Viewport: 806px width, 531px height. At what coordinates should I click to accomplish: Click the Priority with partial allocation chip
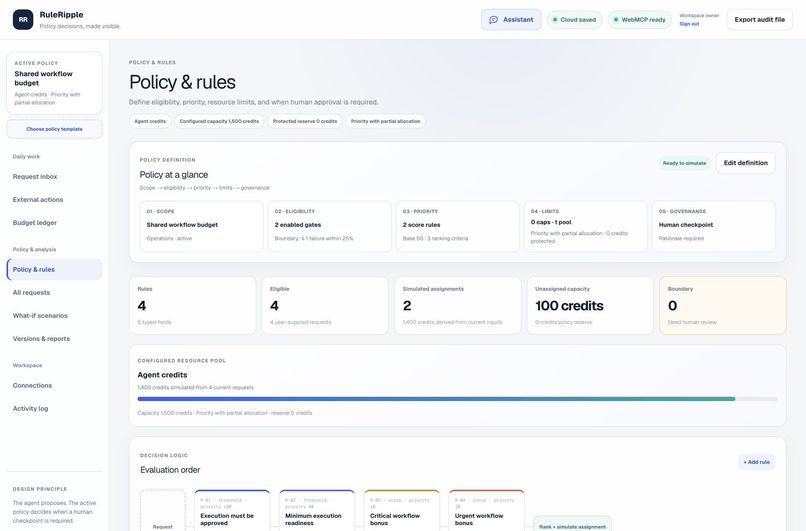[x=386, y=121]
